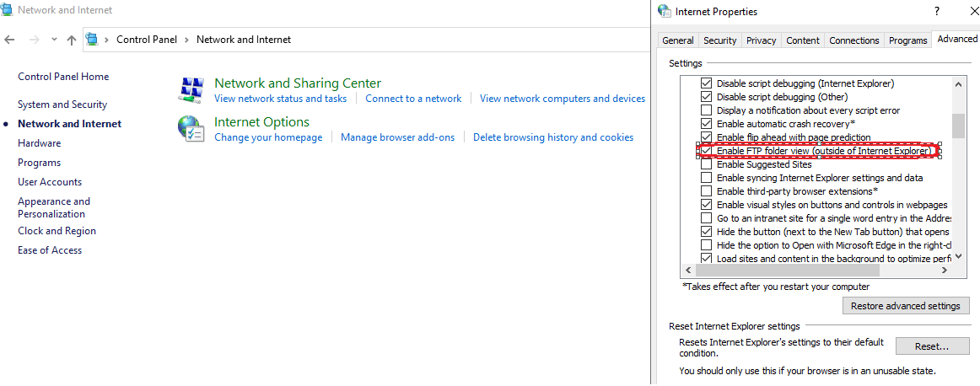The width and height of the screenshot is (980, 386).
Task: Go up one level with up arrow
Action: (71, 40)
